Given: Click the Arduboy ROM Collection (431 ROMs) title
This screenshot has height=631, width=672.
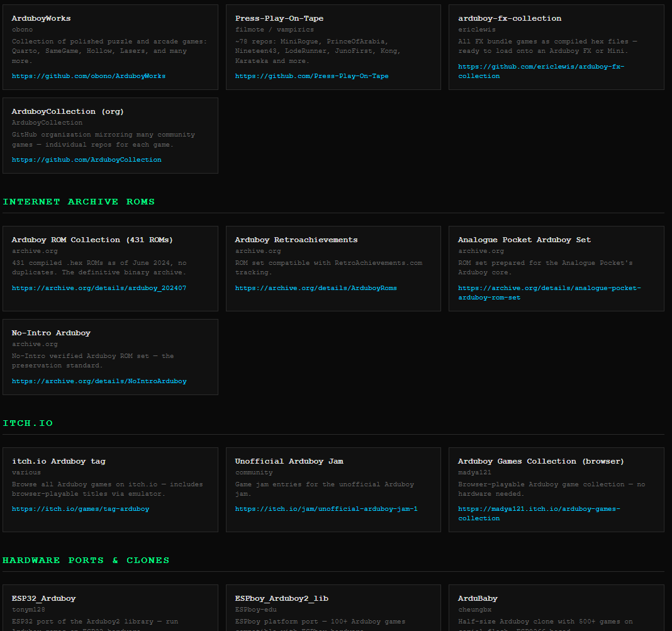Looking at the screenshot, I should [92, 240].
